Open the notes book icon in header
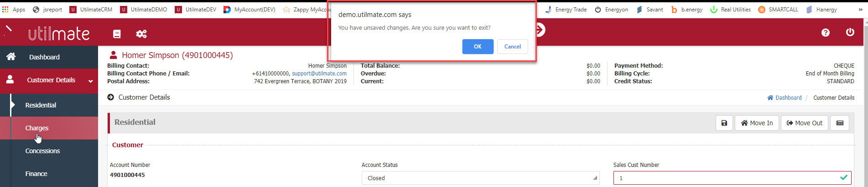This screenshot has width=868, height=187. [117, 34]
